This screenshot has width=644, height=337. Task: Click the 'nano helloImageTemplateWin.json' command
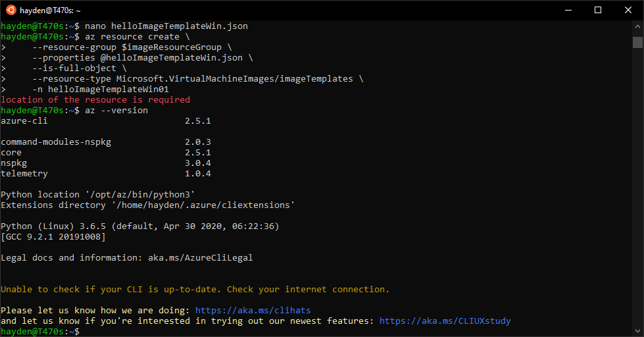coord(166,26)
